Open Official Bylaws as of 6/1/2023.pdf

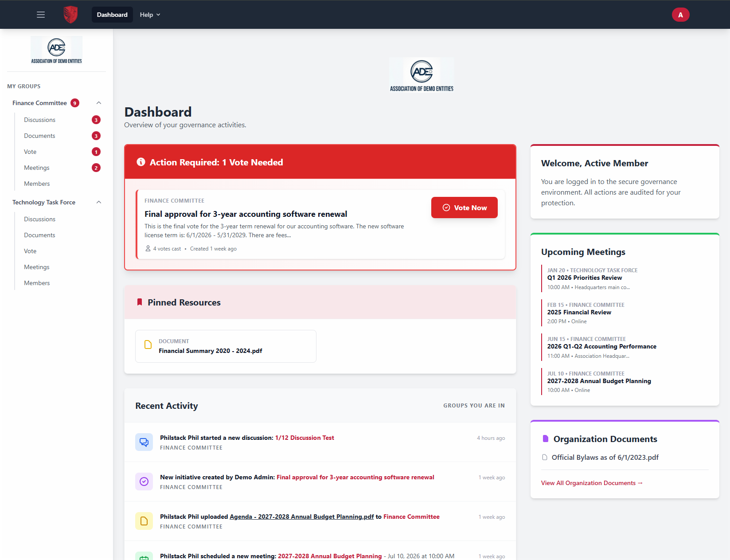tap(605, 457)
